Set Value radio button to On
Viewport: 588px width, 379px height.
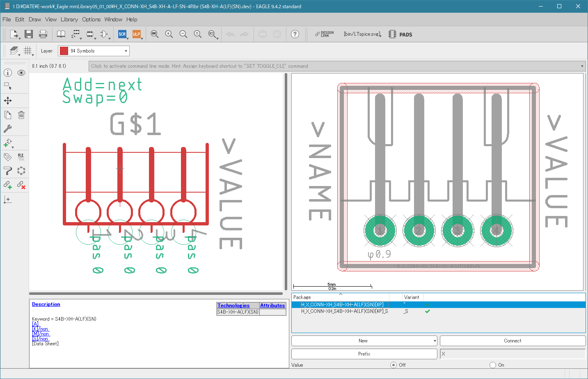click(x=493, y=365)
